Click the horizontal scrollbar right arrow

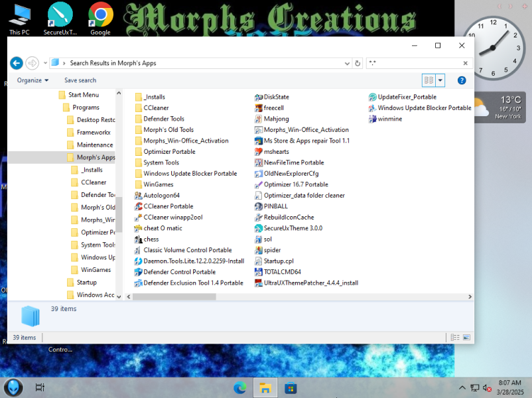point(470,297)
